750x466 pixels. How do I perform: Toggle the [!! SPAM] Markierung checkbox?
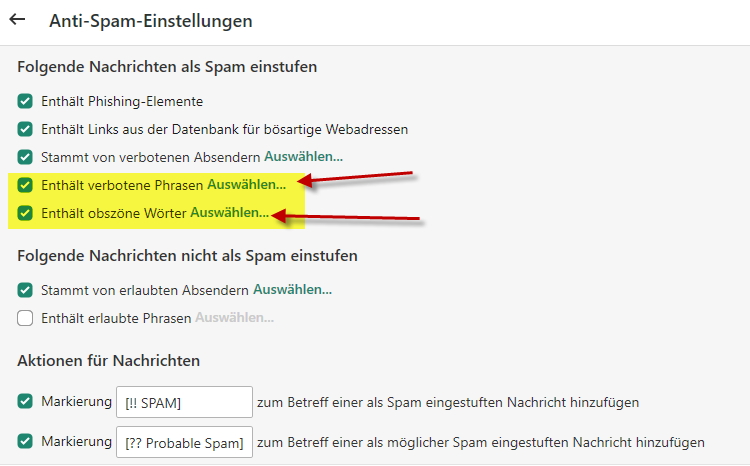tap(25, 401)
